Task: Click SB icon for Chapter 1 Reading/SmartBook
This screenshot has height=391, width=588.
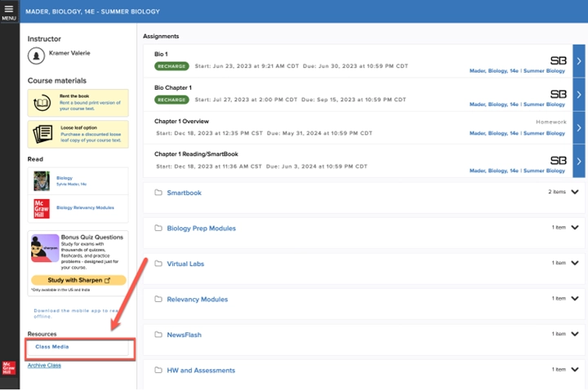Action: tap(559, 161)
